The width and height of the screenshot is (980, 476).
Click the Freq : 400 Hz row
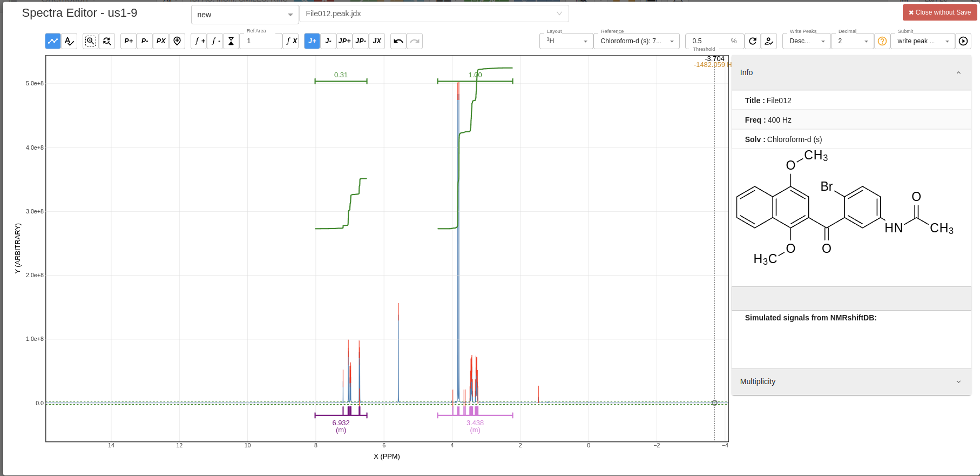[851, 120]
